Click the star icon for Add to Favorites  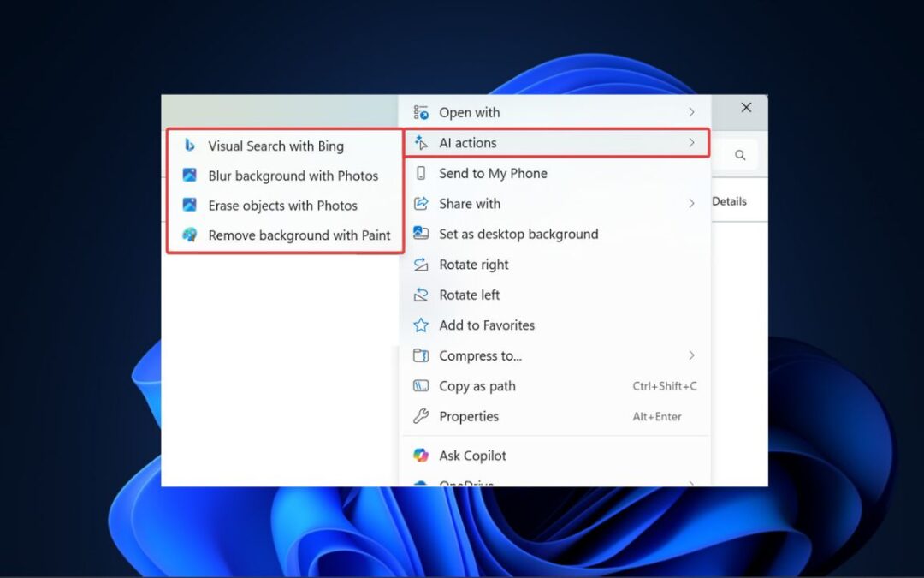click(x=421, y=325)
